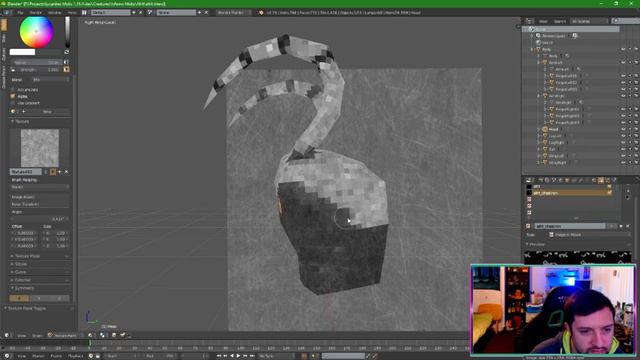The height and width of the screenshot is (360, 640).
Task: Hide Head object via eye icon
Action: click(623, 129)
